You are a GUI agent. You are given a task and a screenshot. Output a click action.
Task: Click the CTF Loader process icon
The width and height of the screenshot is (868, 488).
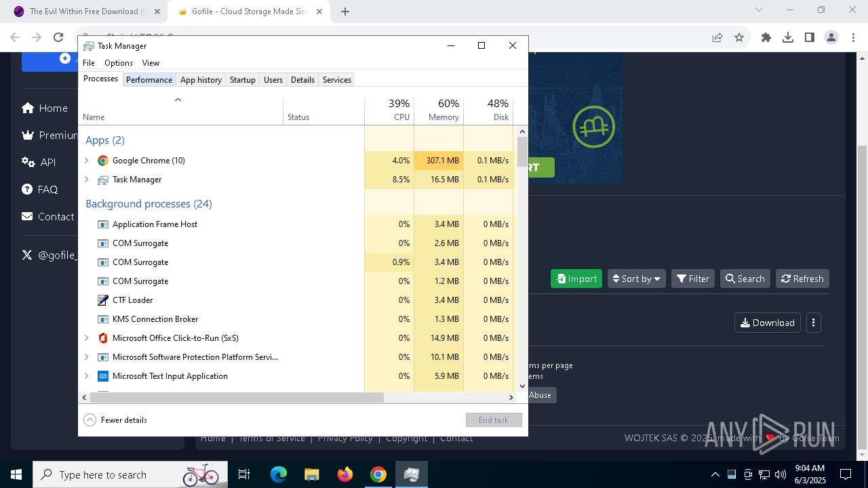pos(103,300)
